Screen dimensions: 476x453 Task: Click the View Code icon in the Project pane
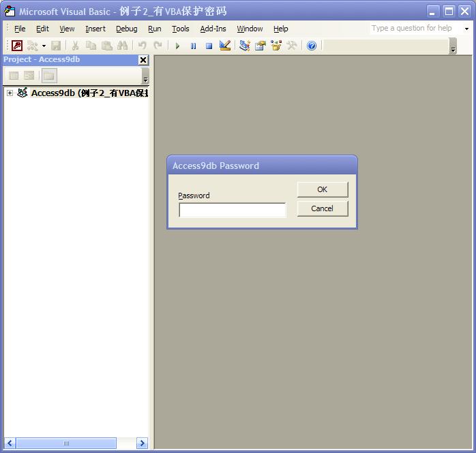tap(14, 76)
